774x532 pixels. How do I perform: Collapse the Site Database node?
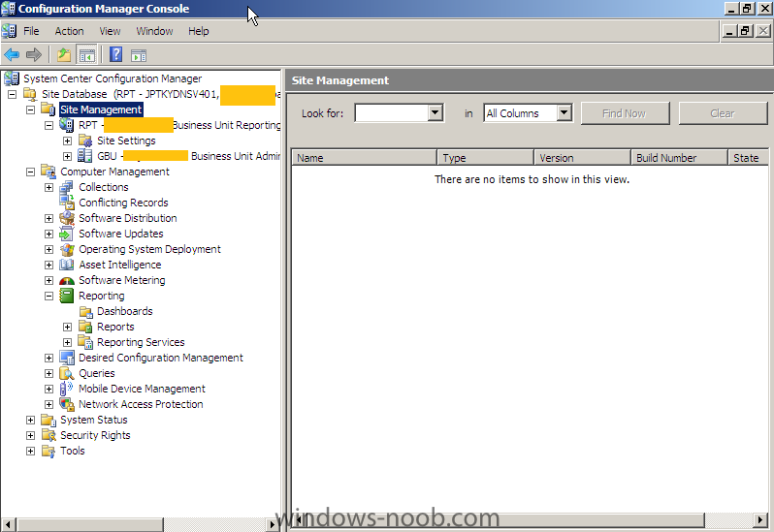click(12, 94)
